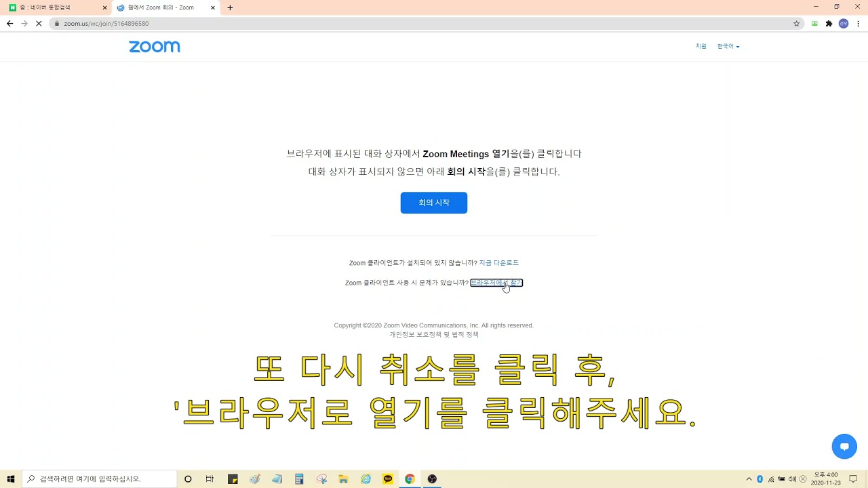Viewport: 868px width, 488px height.
Task: Open OBS Studio from the taskbar
Action: [432, 479]
